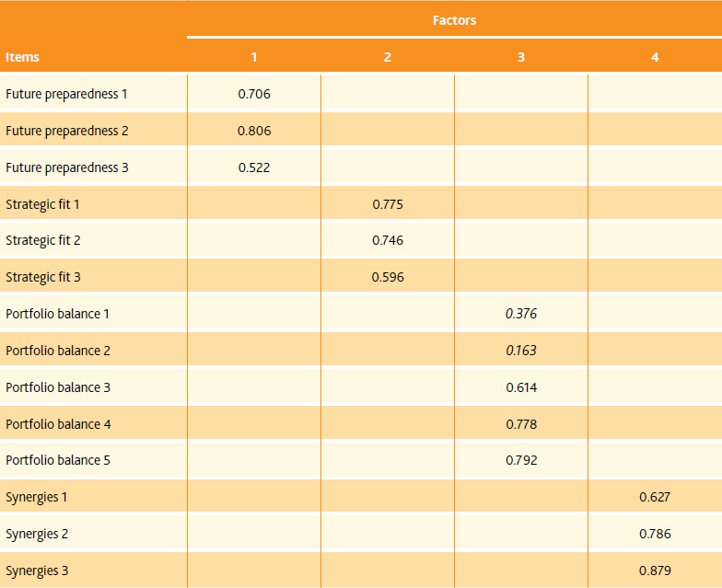The width and height of the screenshot is (722, 588).
Task: Select the Future preparedness 3 row label
Action: tap(66, 167)
